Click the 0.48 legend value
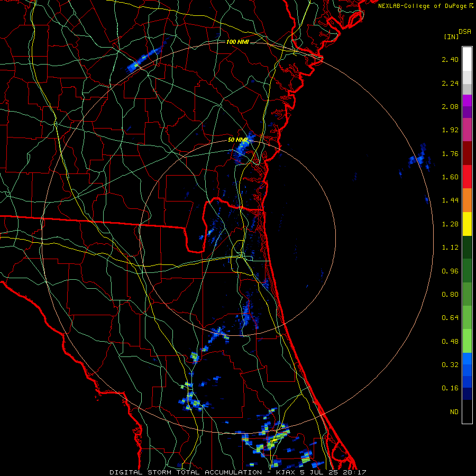 coord(450,342)
